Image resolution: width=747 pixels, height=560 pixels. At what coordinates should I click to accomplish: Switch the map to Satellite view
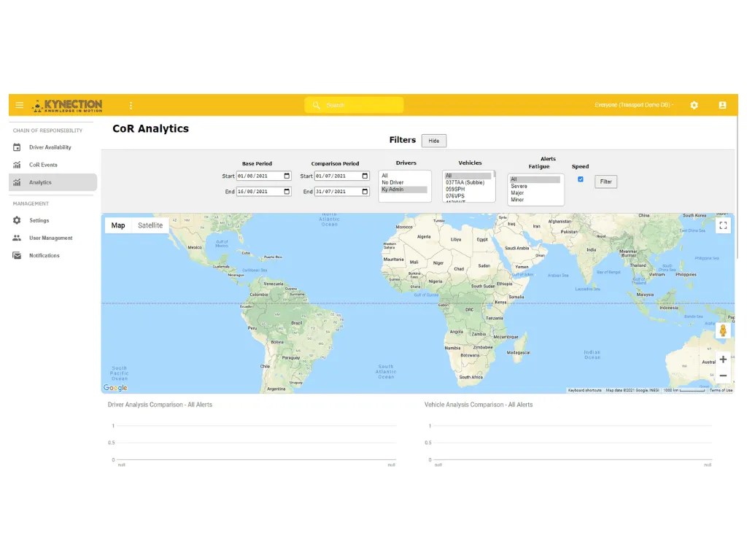[150, 225]
